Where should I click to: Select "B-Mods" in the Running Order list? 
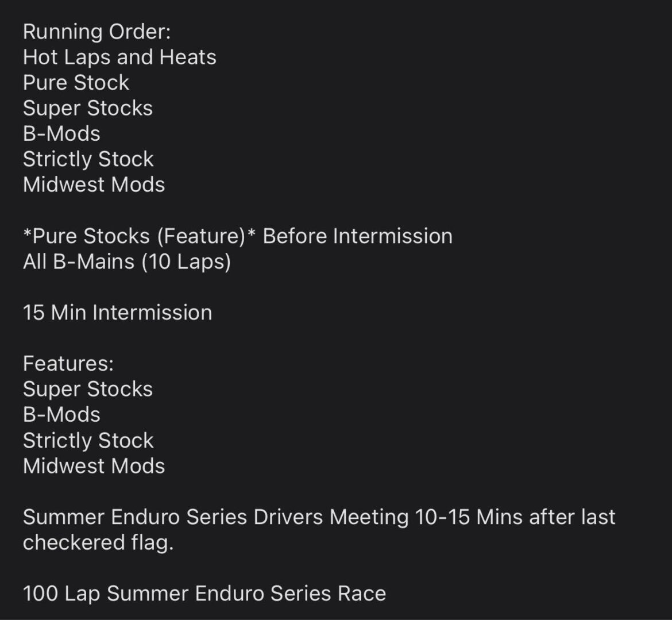(61, 133)
